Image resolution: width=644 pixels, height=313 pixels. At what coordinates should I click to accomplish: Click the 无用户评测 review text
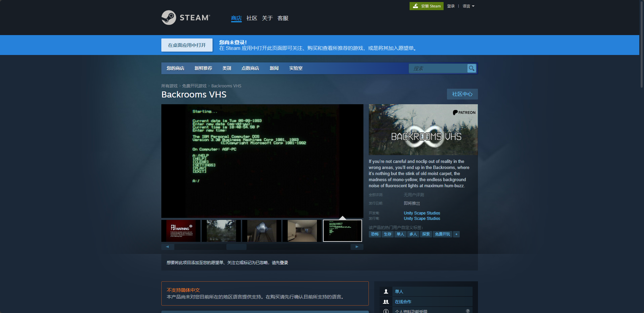(x=414, y=195)
